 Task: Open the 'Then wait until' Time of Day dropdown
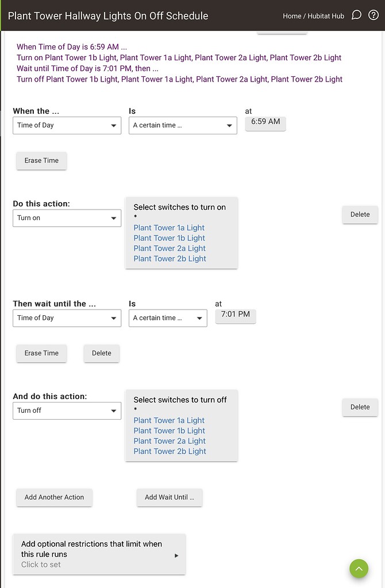(67, 318)
